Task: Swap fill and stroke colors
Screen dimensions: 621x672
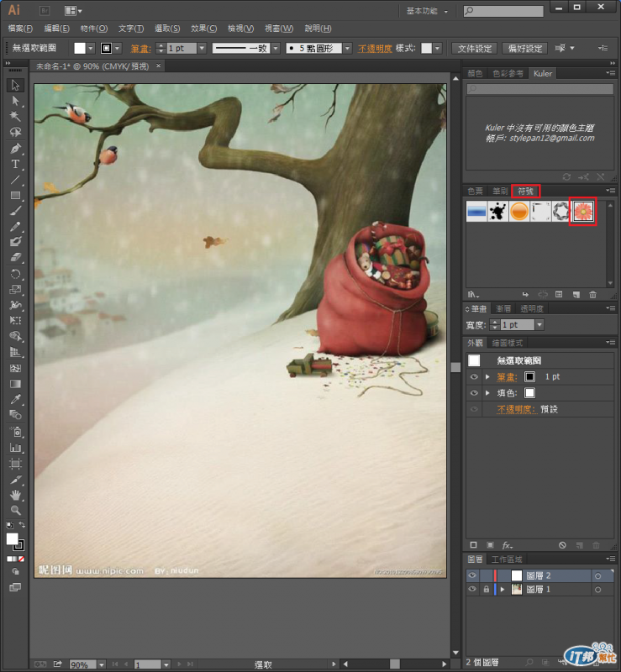Action: [22, 524]
